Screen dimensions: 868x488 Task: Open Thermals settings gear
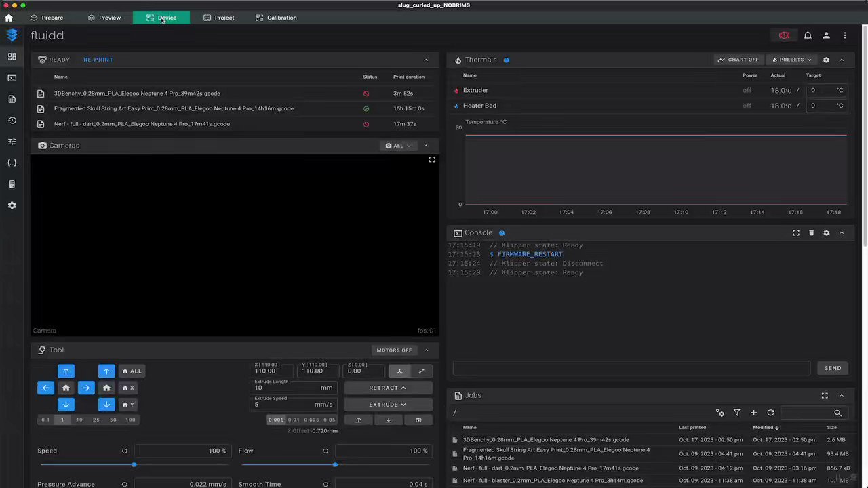coord(826,60)
